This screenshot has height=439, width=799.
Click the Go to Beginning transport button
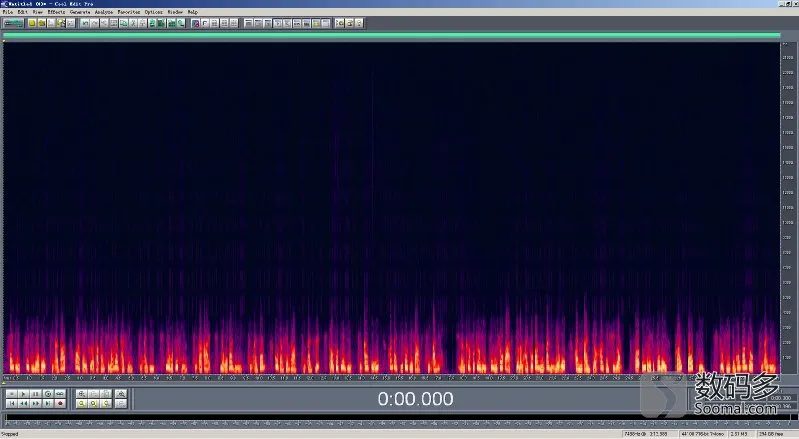12,403
